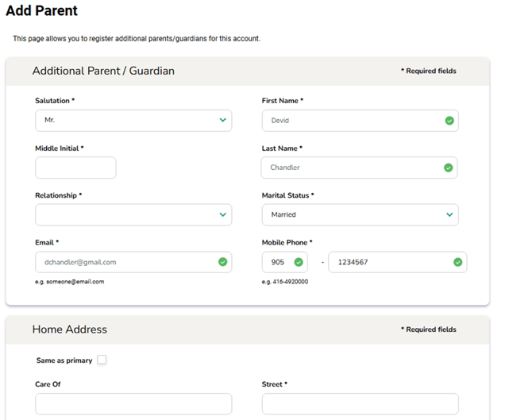Screen dimensions: 509x420
Task: Focus the Middle Initial input box
Action: [x=75, y=168]
